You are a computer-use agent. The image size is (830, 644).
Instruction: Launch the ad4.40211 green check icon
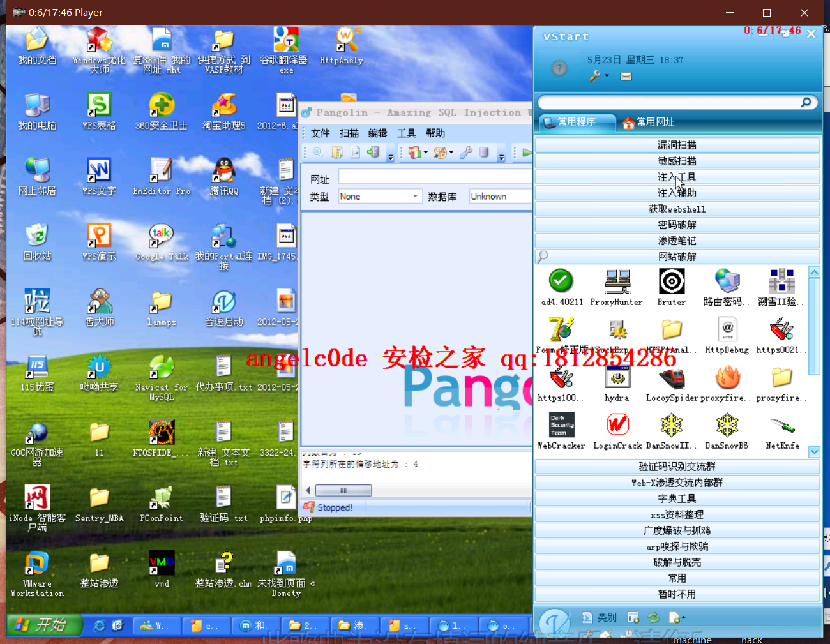[x=561, y=281]
